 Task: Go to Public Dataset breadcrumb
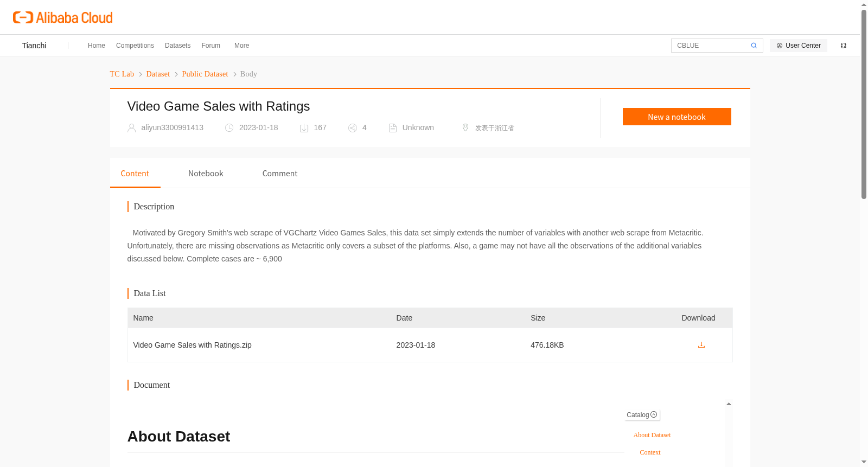point(205,74)
